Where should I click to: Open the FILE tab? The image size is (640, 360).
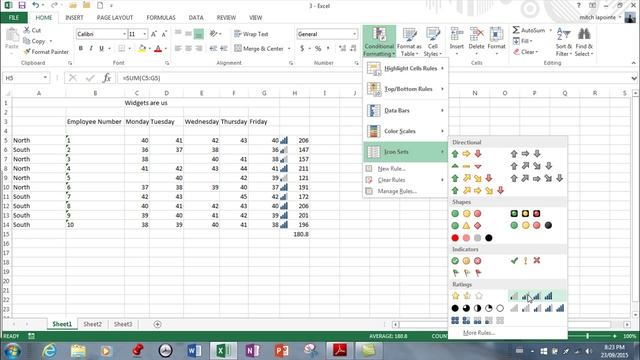click(x=14, y=18)
